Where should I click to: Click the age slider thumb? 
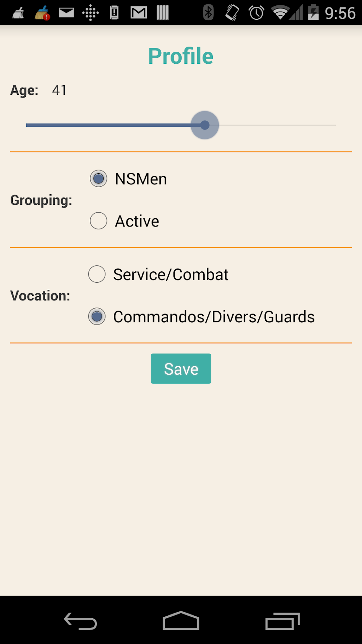pyautogui.click(x=205, y=125)
